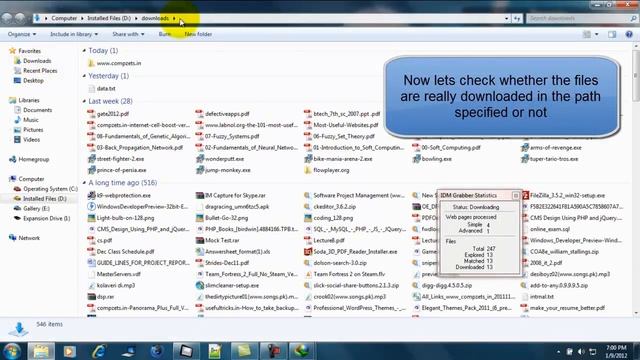Viewport: 640px width, 360px height.
Task: Select Installed Files (D:) drive
Action: 40,198
